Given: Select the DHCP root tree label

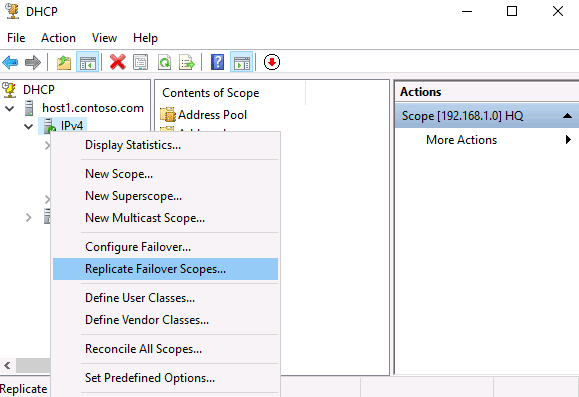Looking at the screenshot, I should pos(39,90).
